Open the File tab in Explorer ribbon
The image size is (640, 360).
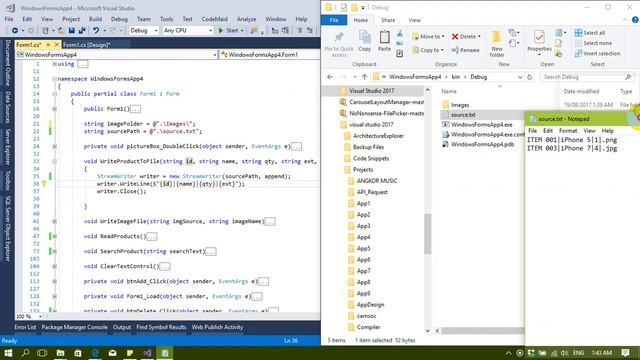click(334, 20)
